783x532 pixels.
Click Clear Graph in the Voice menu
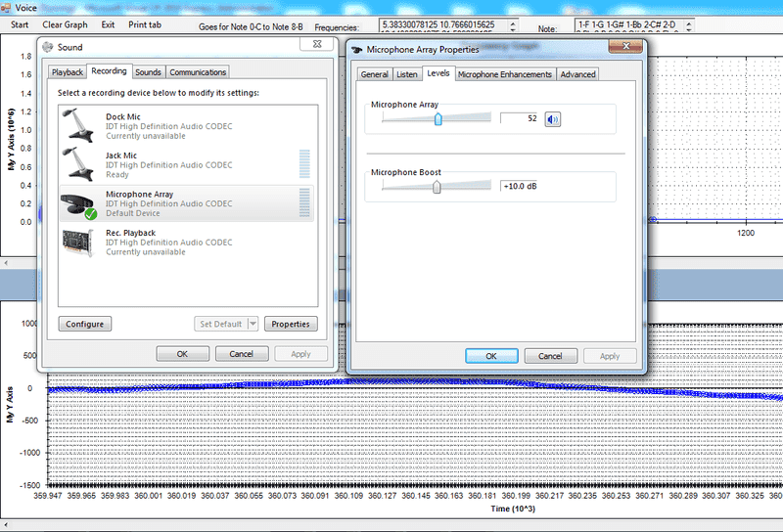click(65, 24)
